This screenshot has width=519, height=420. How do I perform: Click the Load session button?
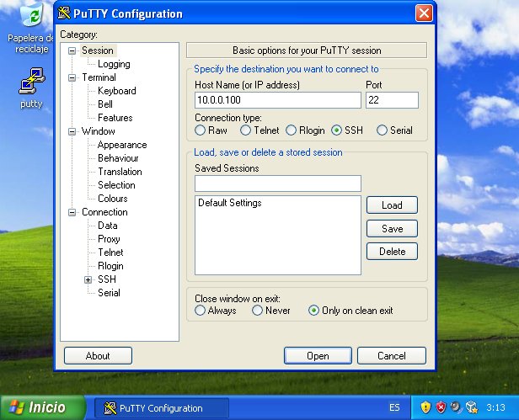(392, 205)
